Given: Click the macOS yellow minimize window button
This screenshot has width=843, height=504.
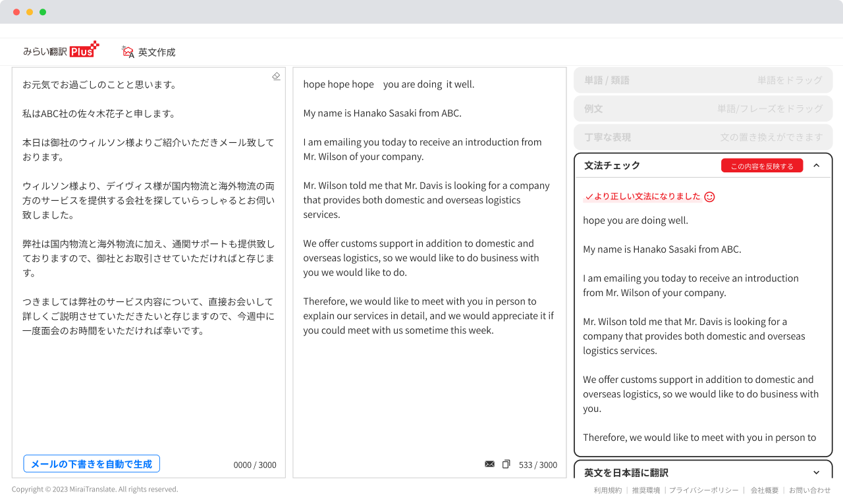Looking at the screenshot, I should point(30,12).
